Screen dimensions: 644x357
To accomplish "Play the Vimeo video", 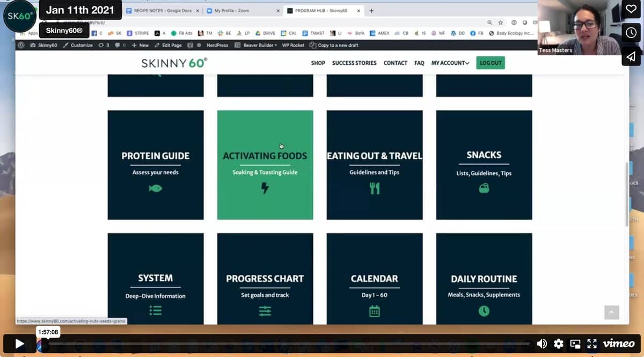I will point(19,344).
